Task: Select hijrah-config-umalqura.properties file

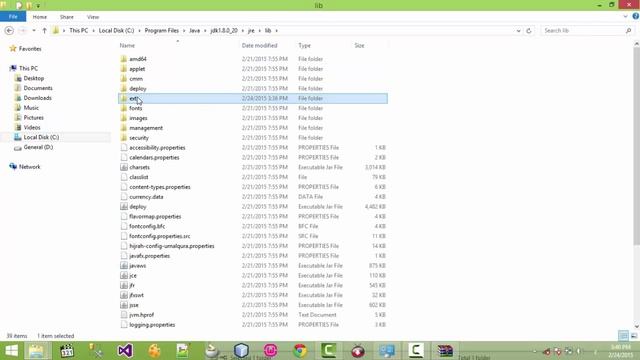Action: tap(172, 246)
